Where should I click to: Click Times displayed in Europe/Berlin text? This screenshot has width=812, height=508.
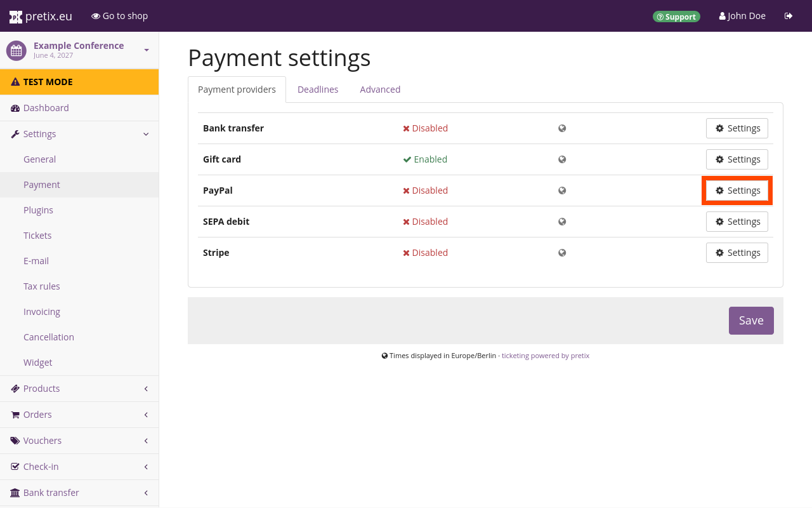(443, 356)
